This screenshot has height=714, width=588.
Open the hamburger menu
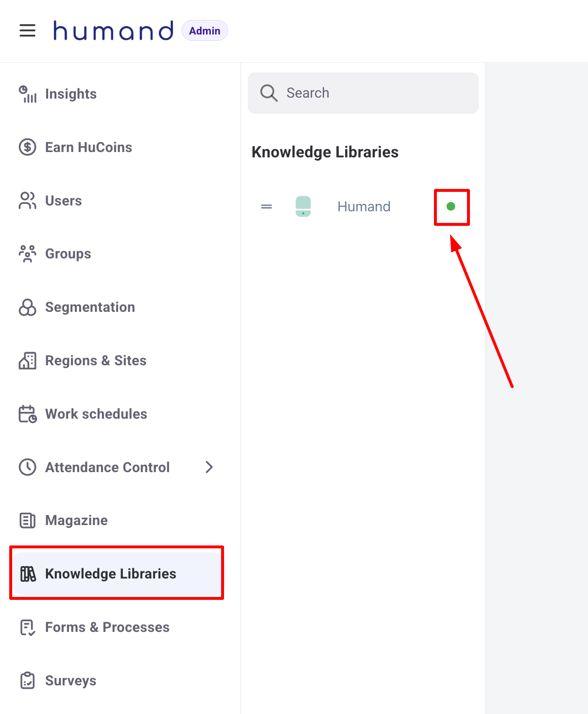(x=28, y=31)
